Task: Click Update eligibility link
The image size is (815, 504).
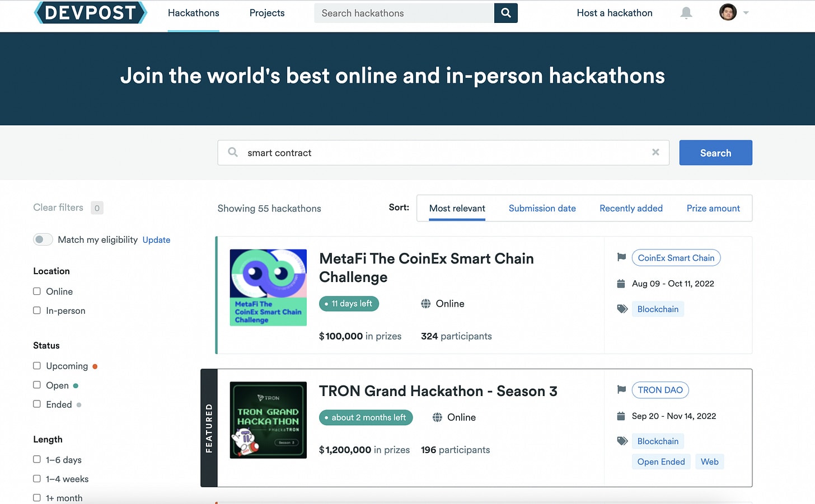Action: [156, 239]
